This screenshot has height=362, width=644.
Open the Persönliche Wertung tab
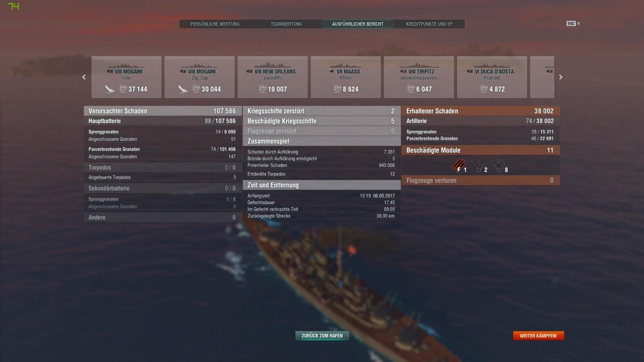click(215, 24)
